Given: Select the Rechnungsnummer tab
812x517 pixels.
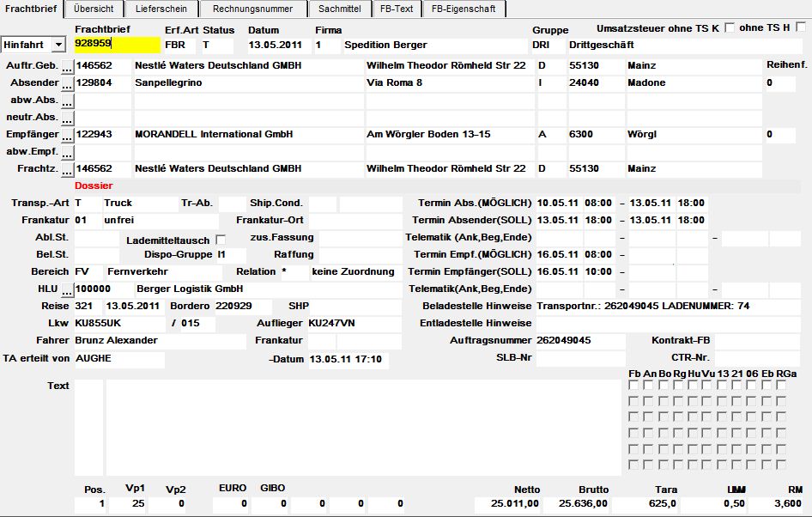Looking at the screenshot, I should (252, 9).
